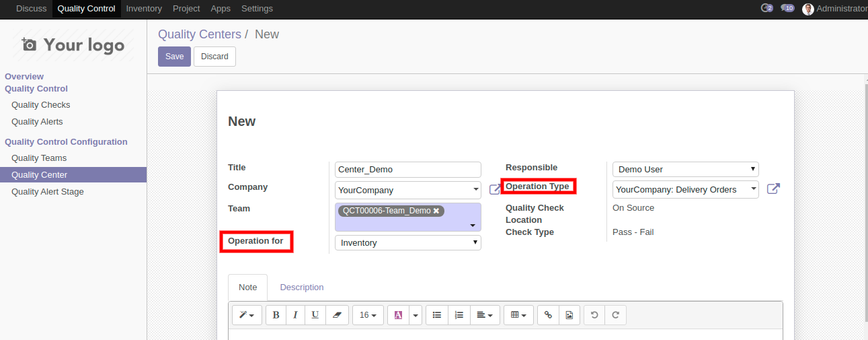Undo the last editor change

tap(594, 315)
